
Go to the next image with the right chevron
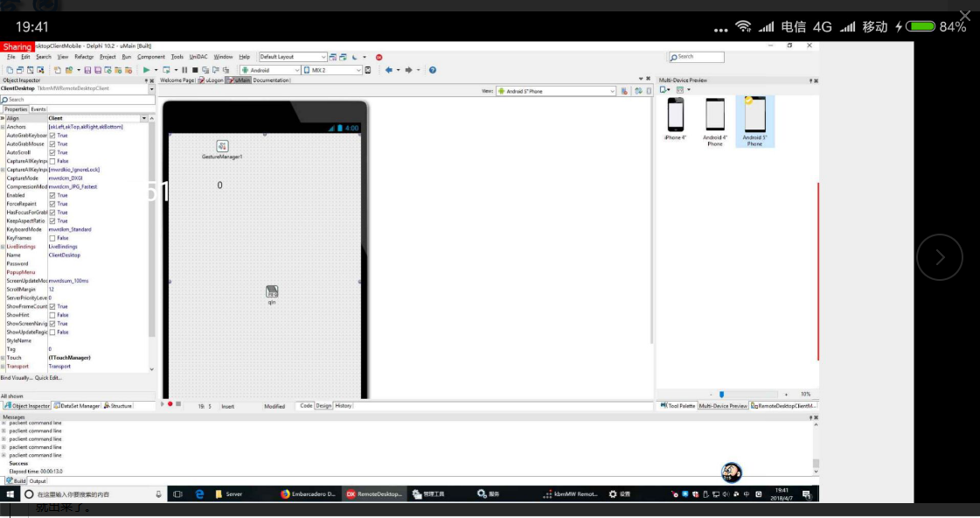pos(940,257)
